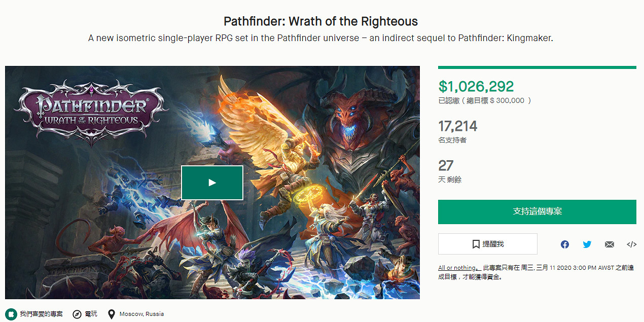Open the 我們喜愛的專案 text link

point(42,314)
